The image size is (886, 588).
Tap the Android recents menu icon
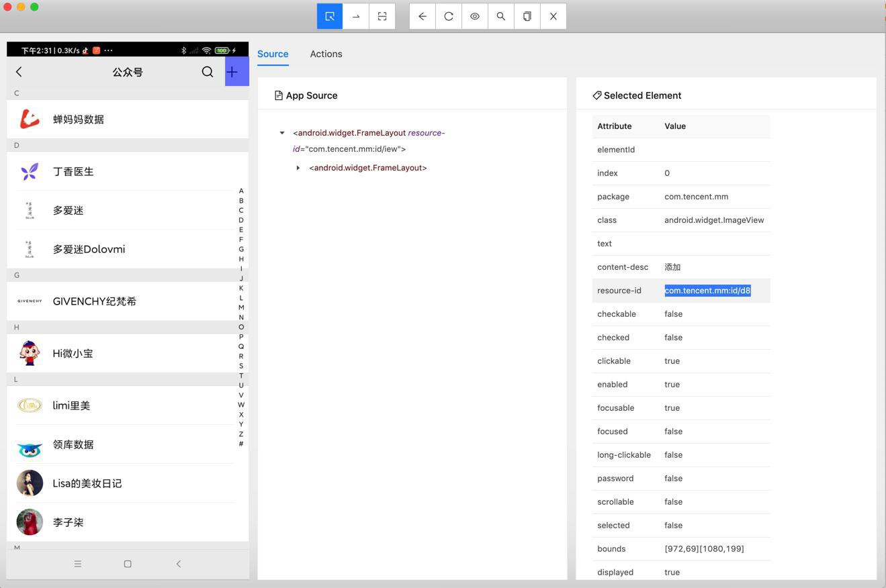78,564
